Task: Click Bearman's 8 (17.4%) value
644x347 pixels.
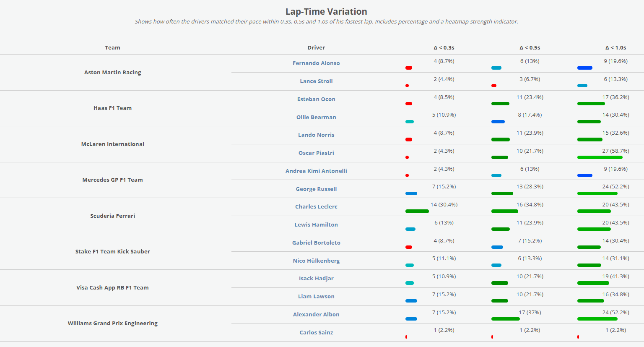Action: (x=530, y=115)
